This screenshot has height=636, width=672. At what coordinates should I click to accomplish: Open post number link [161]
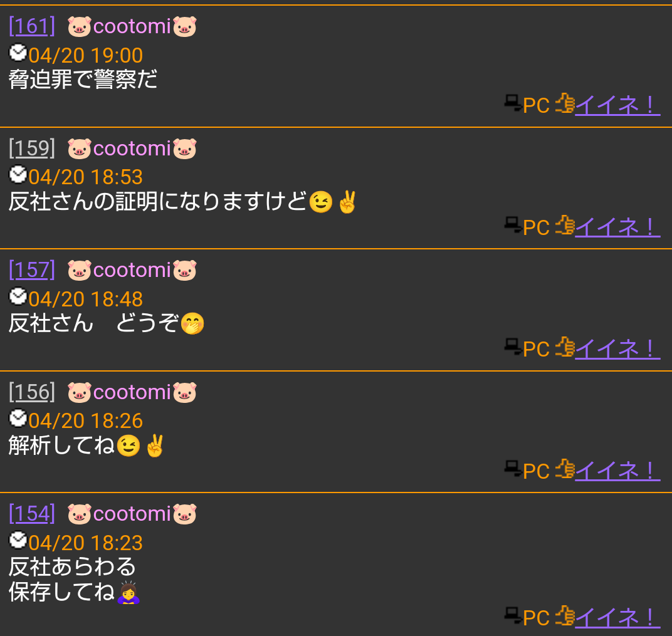pos(32,26)
